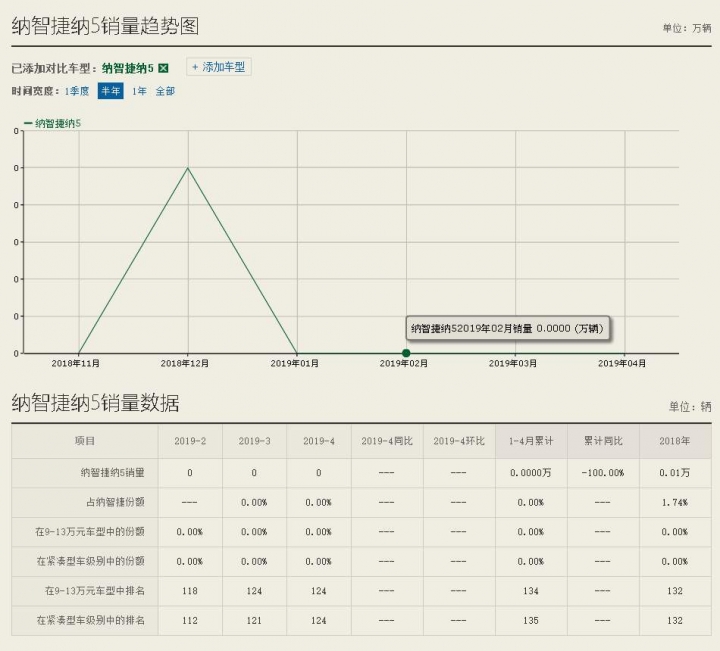Click the 添加车型 button

point(219,67)
